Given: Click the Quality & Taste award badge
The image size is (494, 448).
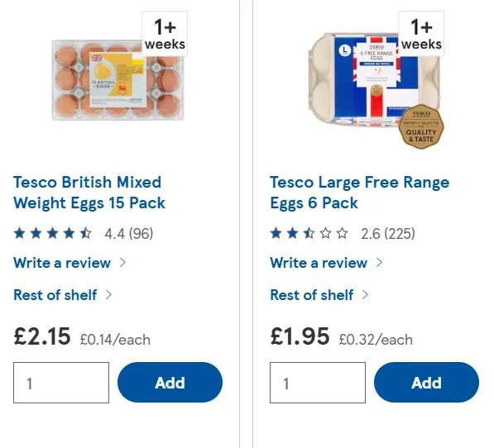Looking at the screenshot, I should (x=421, y=126).
